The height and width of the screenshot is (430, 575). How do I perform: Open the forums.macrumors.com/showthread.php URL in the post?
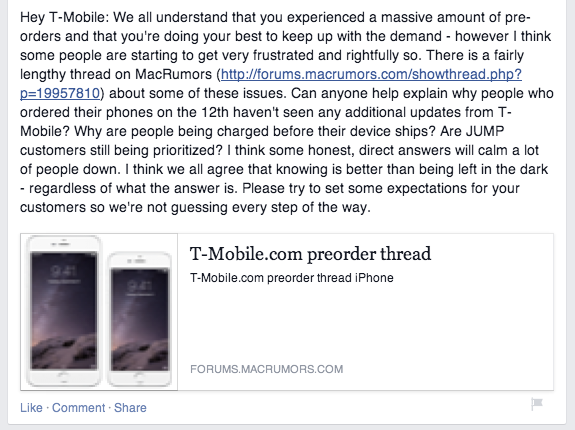tap(371, 74)
